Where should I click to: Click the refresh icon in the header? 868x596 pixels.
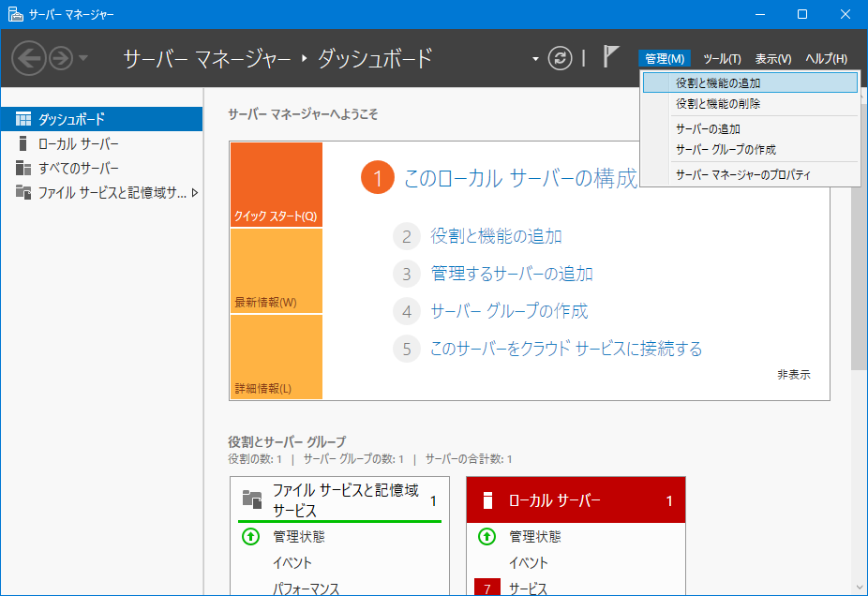tap(560, 58)
